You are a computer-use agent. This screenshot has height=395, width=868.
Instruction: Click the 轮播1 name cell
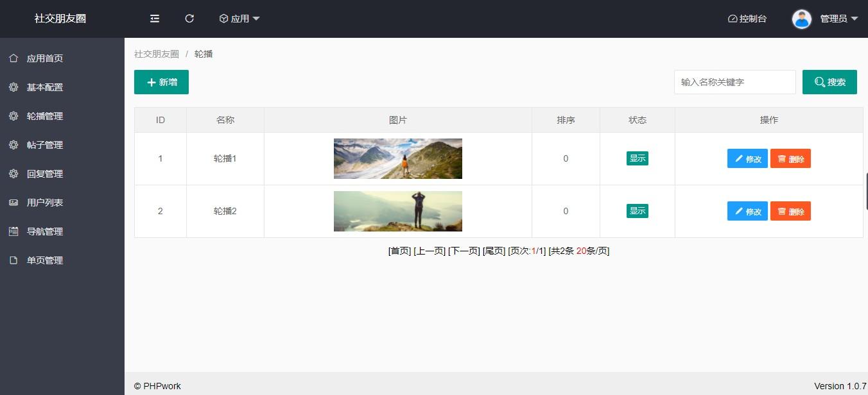pyautogui.click(x=225, y=158)
